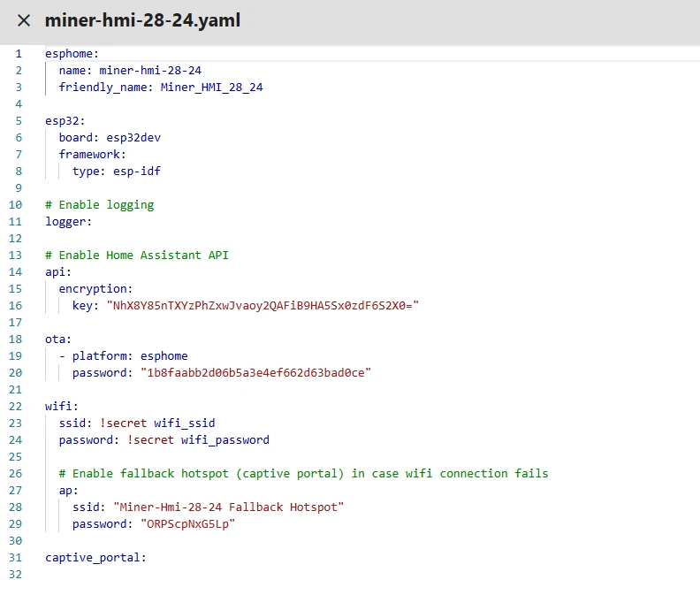Click the API encryption key string
This screenshot has width=700, height=595.
tap(261, 306)
